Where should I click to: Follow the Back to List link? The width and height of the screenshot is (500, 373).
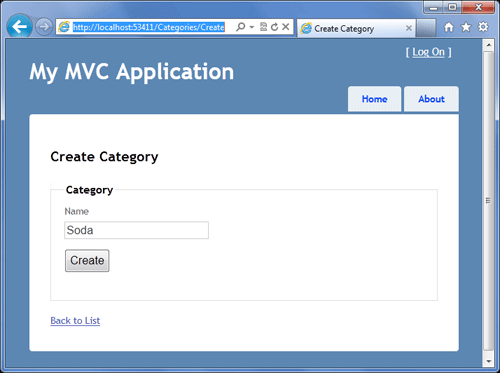[75, 321]
